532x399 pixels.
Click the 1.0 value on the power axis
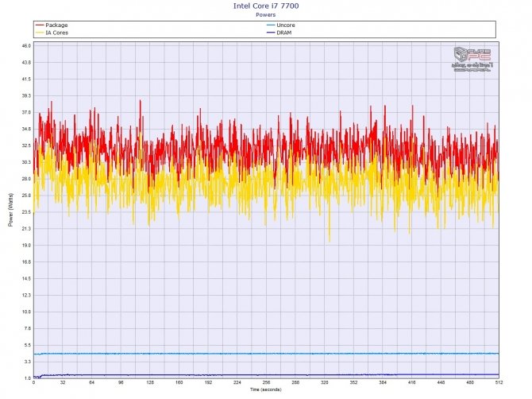(x=28, y=378)
